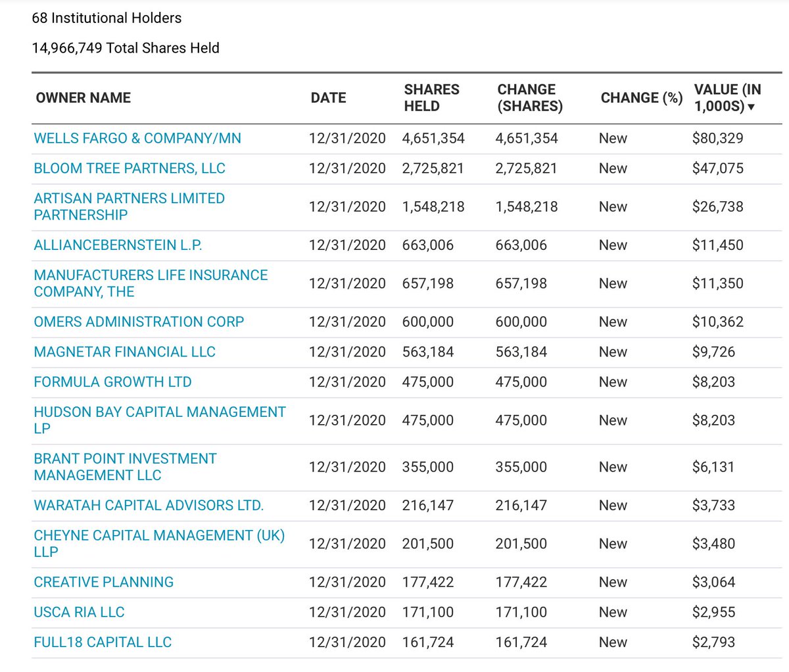
Task: Click the $9,726 value cell
Action: tap(714, 352)
